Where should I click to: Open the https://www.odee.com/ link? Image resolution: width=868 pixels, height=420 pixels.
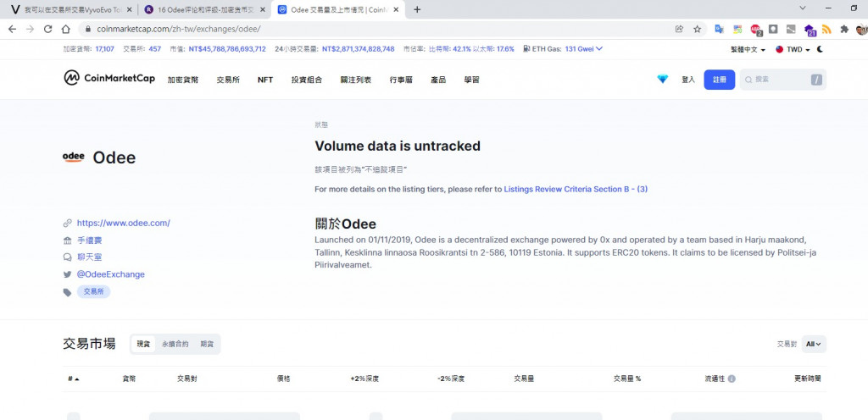tap(124, 224)
